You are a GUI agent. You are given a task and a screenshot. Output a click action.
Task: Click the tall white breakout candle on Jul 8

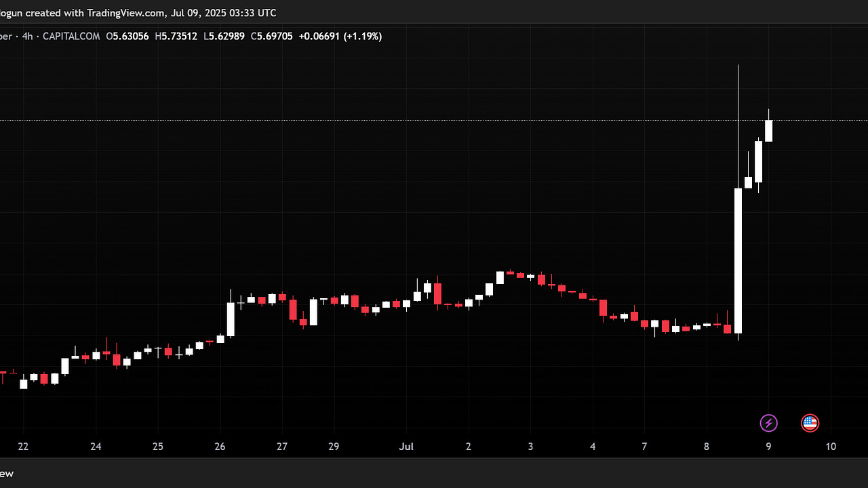point(738,260)
